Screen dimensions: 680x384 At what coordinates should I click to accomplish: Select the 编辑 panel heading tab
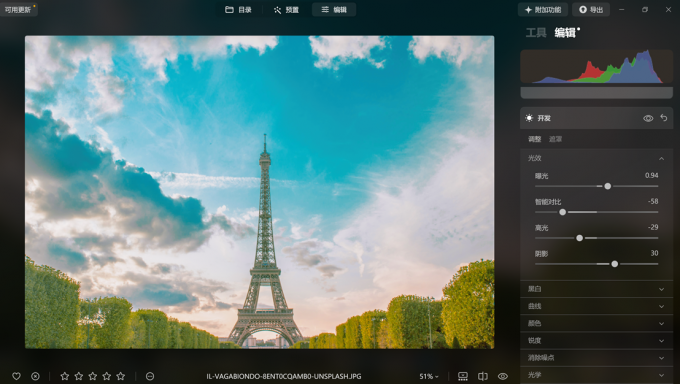point(565,33)
